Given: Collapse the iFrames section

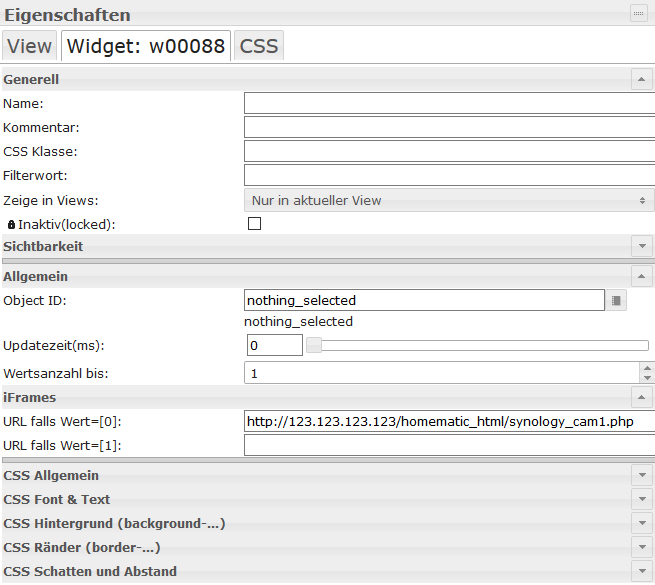Looking at the screenshot, I should pyautogui.click(x=642, y=397).
